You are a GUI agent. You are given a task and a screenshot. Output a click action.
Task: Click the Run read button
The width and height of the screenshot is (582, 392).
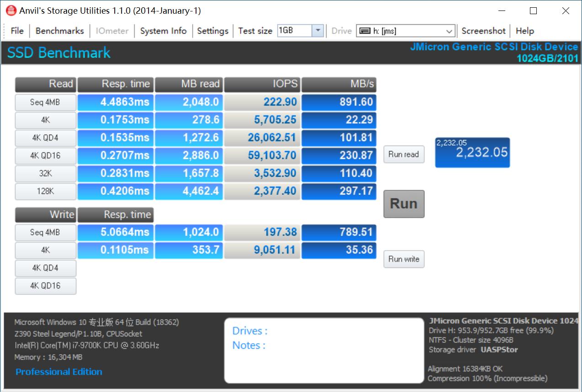pos(403,154)
